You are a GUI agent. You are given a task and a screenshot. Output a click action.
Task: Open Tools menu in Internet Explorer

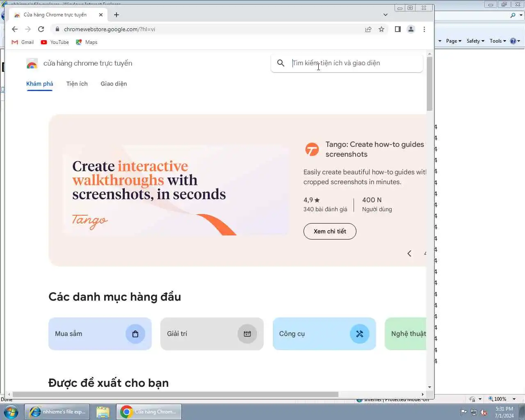498,41
